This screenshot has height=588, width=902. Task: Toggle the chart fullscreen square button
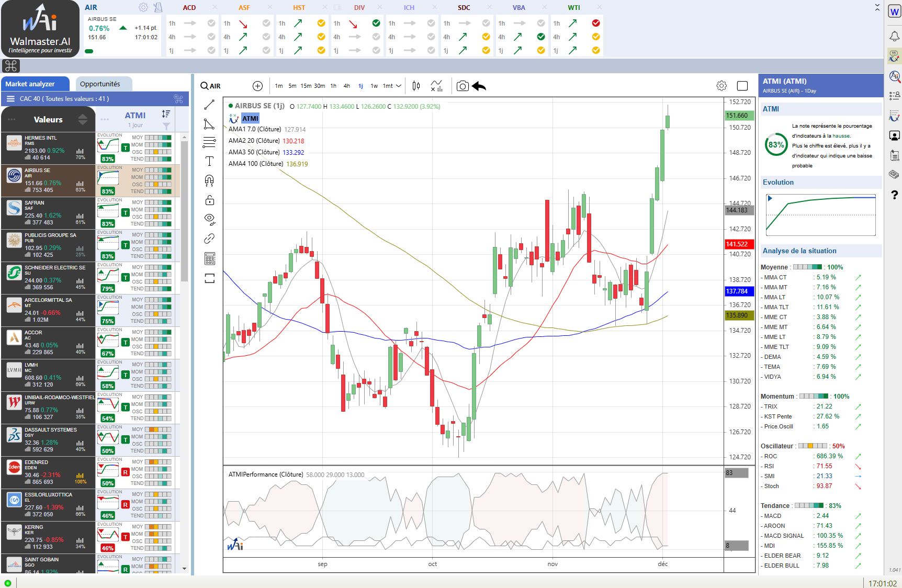point(742,86)
